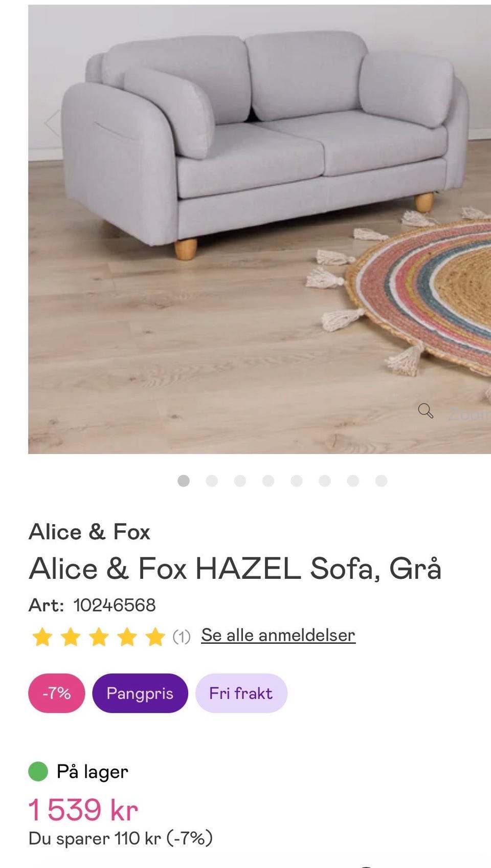Click the Pangpris badge
This screenshot has width=491, height=868.
point(140,693)
